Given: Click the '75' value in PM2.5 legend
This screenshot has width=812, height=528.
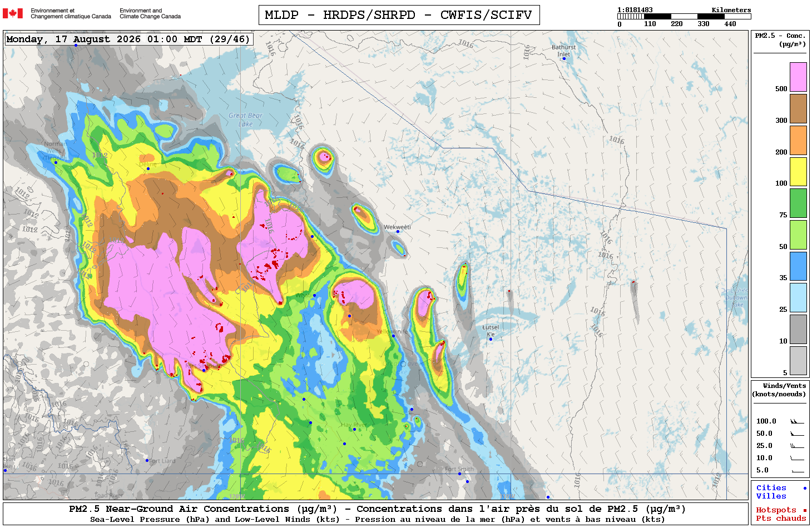Looking at the screenshot, I should pos(783,215).
